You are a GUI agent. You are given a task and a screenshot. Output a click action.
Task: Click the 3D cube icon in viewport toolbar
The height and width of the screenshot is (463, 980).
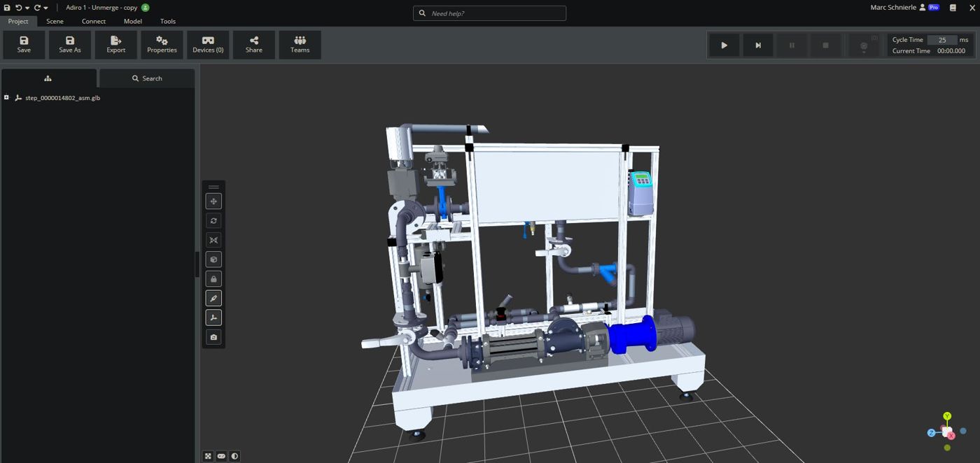[213, 259]
